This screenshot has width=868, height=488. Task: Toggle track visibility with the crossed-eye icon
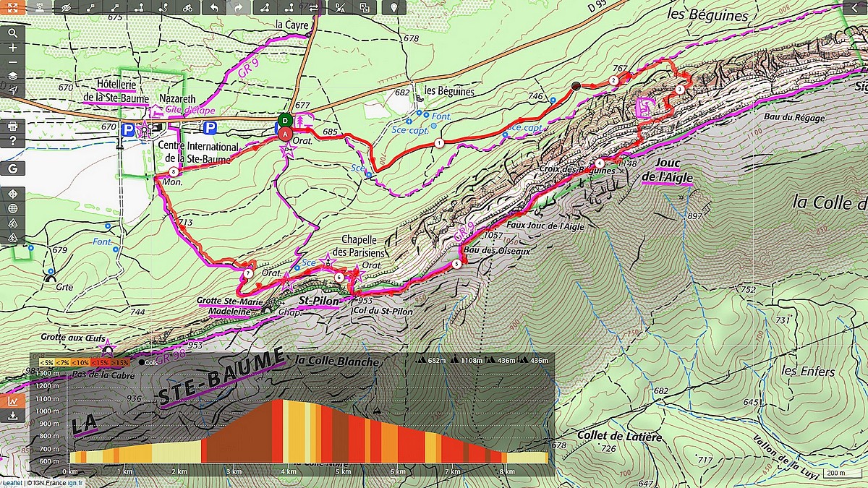pyautogui.click(x=66, y=8)
